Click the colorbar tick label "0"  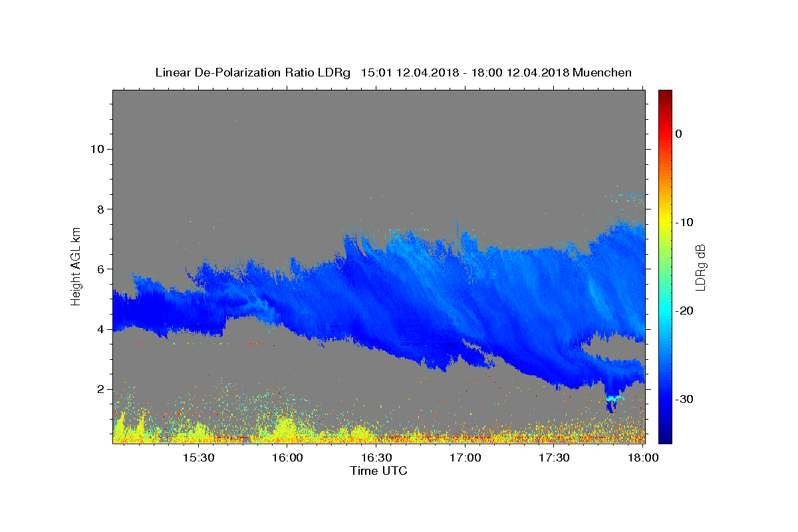[x=679, y=134]
